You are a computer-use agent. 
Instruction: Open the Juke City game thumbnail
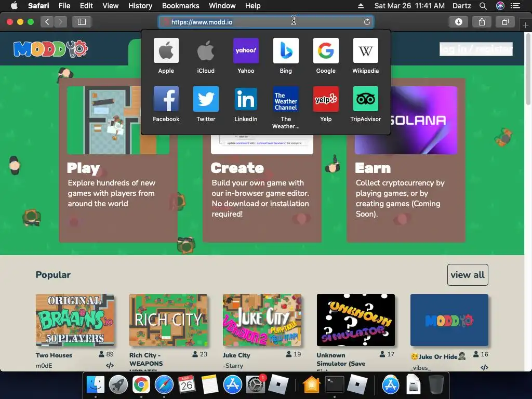[262, 320]
